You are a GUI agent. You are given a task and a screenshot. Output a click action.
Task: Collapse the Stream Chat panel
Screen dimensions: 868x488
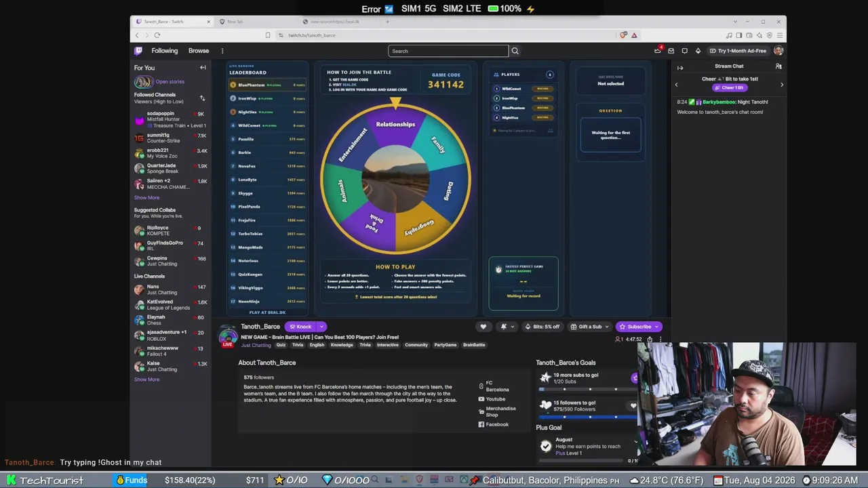coord(680,67)
